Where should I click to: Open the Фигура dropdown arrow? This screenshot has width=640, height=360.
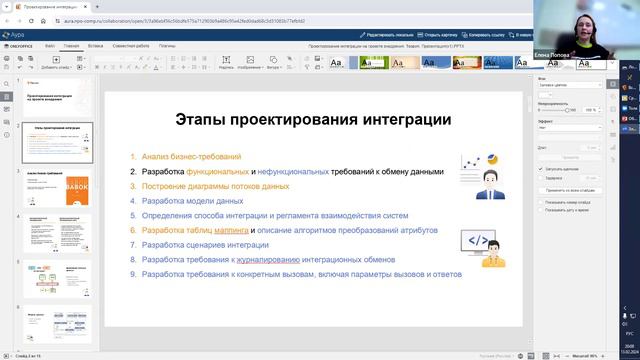pos(281,67)
